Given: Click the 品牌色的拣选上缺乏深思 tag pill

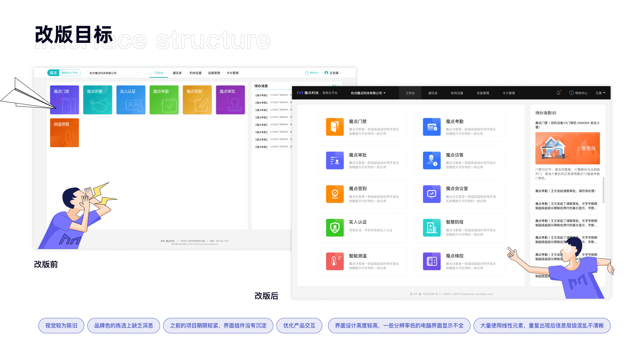Looking at the screenshot, I should coord(124,325).
